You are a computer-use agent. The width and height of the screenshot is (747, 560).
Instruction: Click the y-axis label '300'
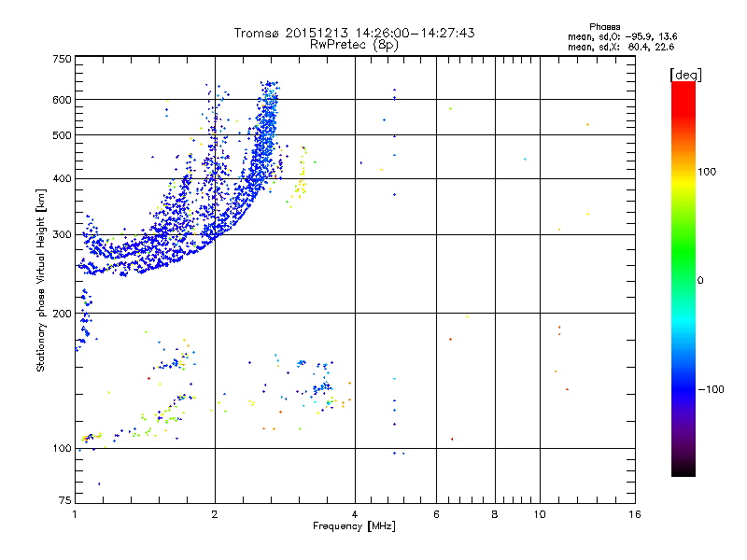62,235
